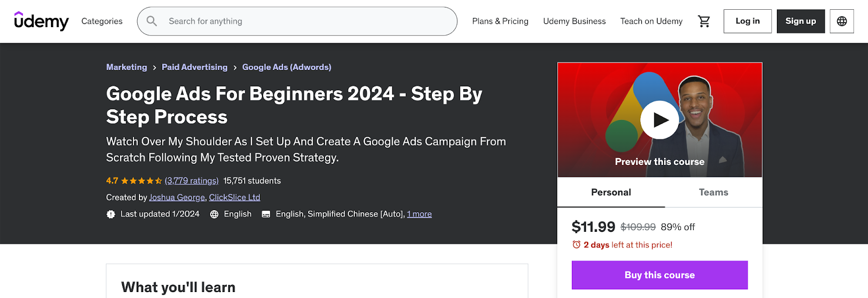Click the globe icon beside English
The image size is (868, 298).
pos(214,214)
